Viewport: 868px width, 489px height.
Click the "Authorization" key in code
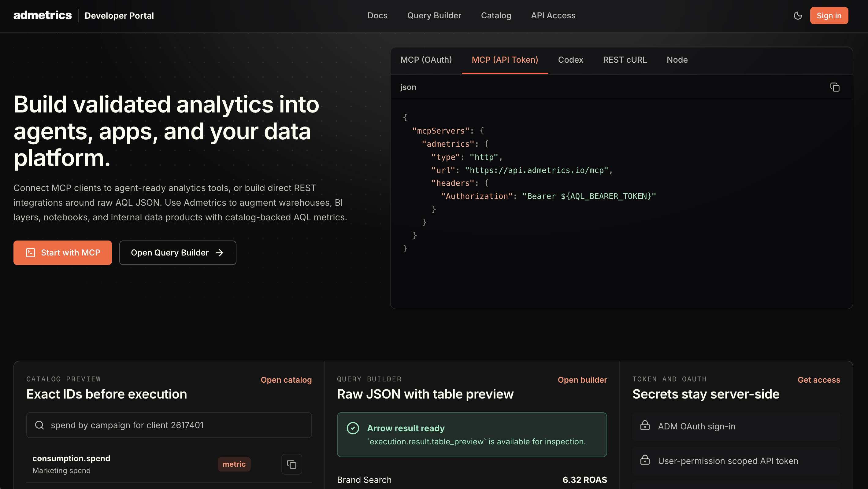(x=477, y=196)
